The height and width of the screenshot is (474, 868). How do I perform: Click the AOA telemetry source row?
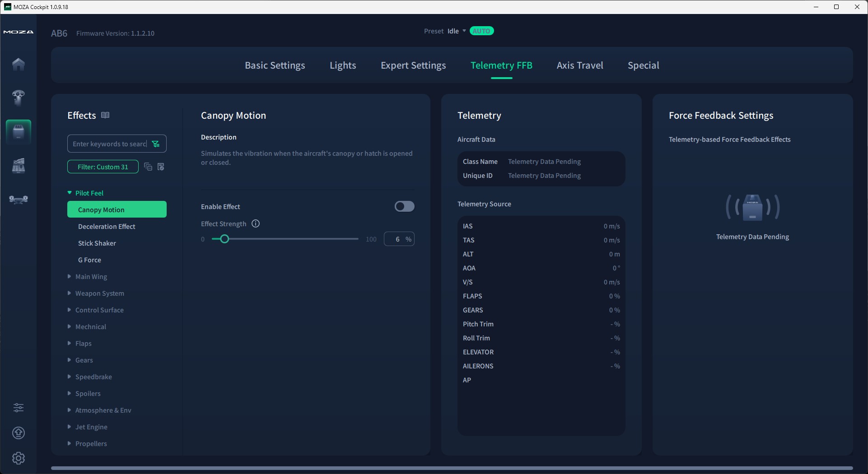541,268
